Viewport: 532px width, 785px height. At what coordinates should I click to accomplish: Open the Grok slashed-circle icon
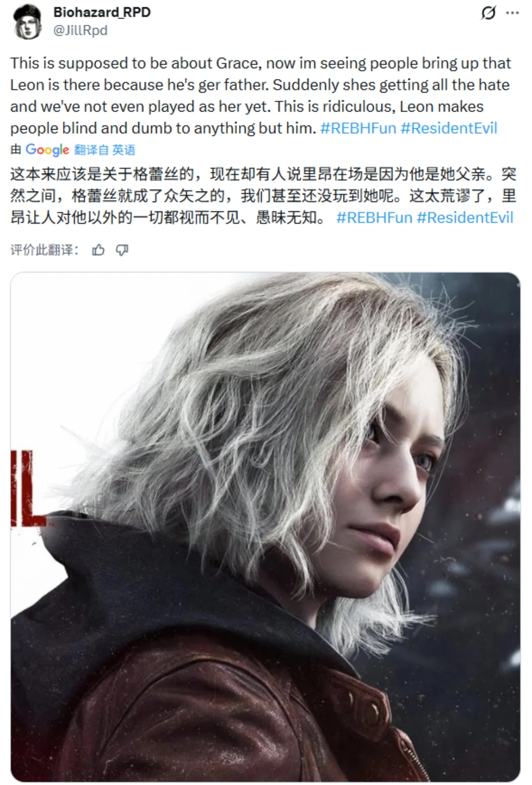click(x=488, y=13)
